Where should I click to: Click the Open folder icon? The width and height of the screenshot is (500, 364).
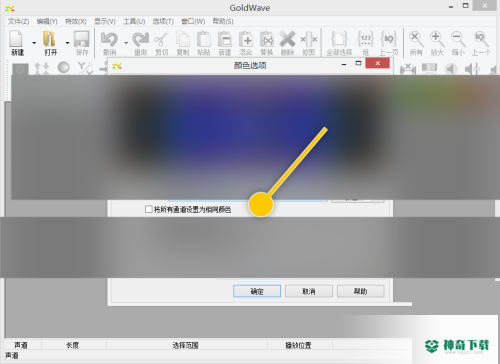point(49,39)
